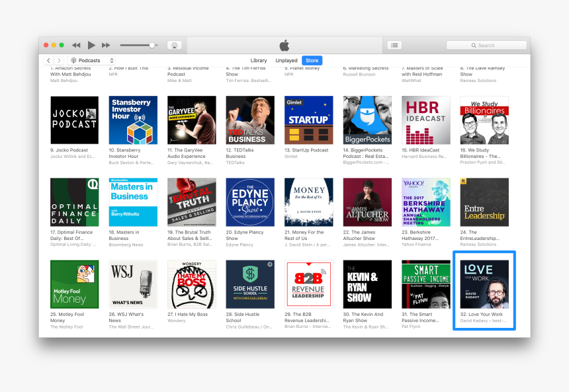Focus the Search field
Viewport: 569px width, 392px height.
(x=486, y=46)
